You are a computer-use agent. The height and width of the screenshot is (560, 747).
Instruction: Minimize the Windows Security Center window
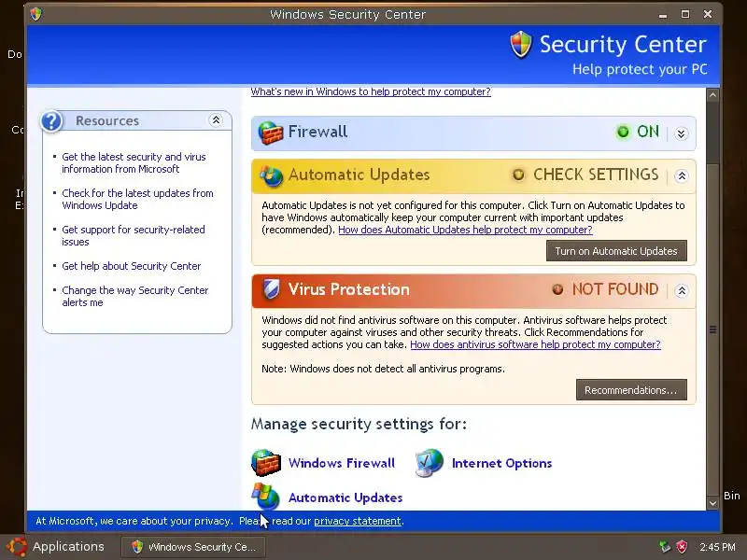coord(663,15)
